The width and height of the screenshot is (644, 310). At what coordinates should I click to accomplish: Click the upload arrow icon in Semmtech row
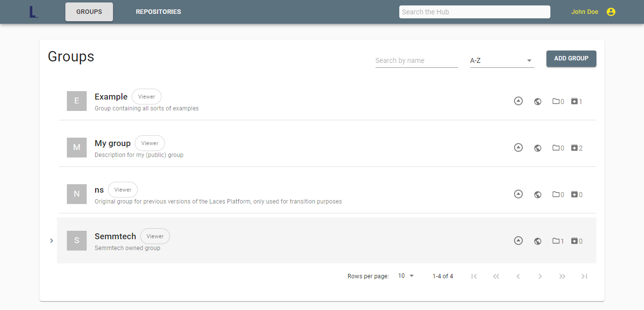point(518,241)
